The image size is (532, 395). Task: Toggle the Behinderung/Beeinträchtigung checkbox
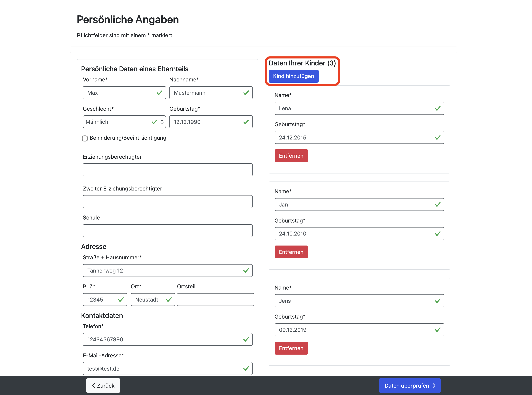(x=85, y=138)
